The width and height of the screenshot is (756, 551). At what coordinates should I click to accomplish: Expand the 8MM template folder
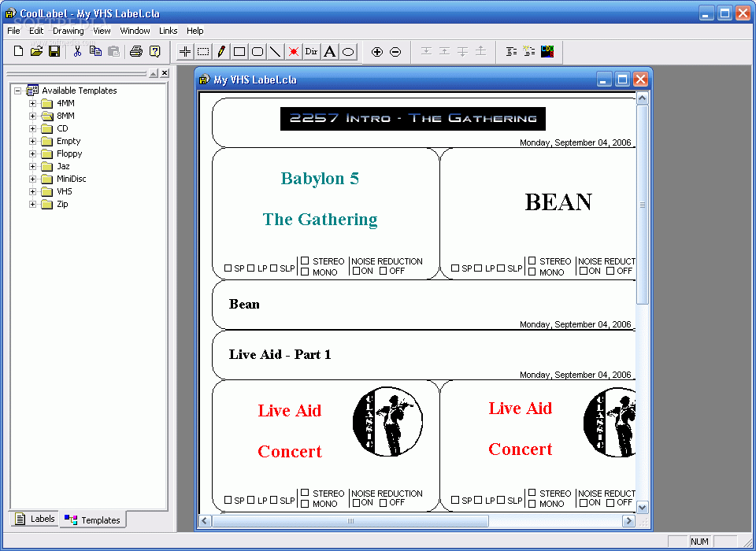tap(33, 116)
